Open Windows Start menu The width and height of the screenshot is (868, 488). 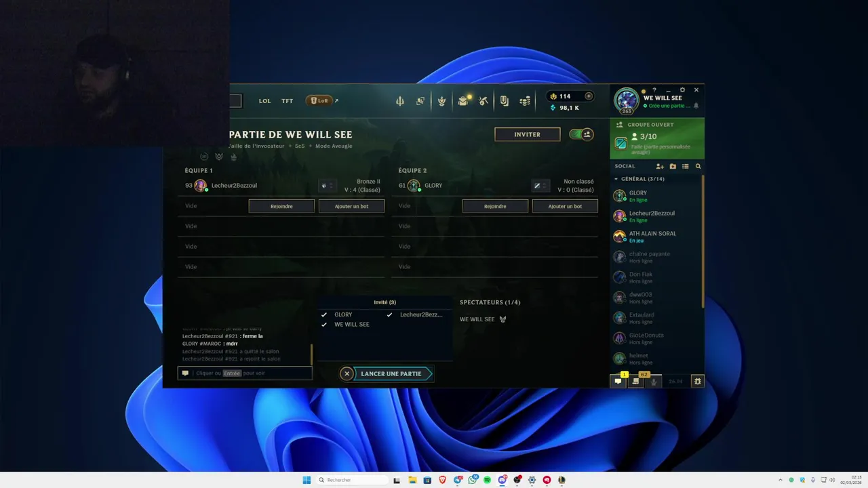[x=307, y=480]
